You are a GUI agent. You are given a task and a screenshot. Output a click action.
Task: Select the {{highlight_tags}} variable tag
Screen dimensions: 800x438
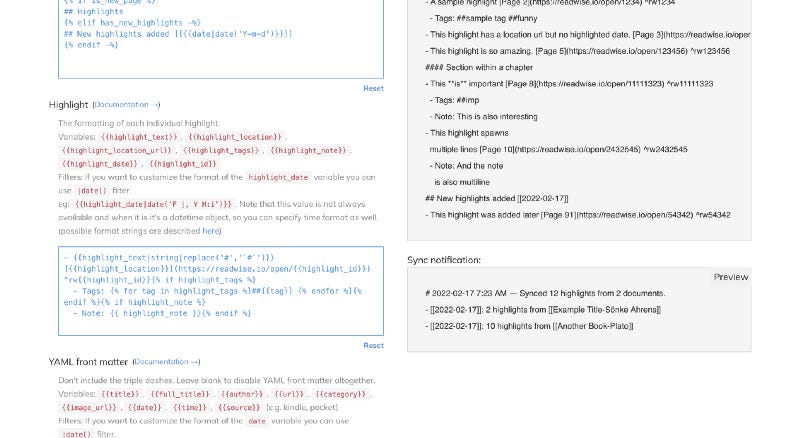(220, 150)
